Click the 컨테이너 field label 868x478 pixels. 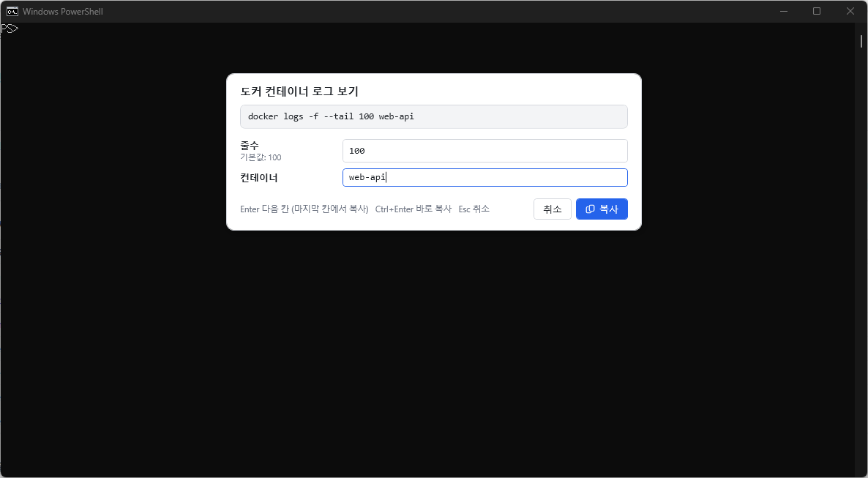(259, 177)
